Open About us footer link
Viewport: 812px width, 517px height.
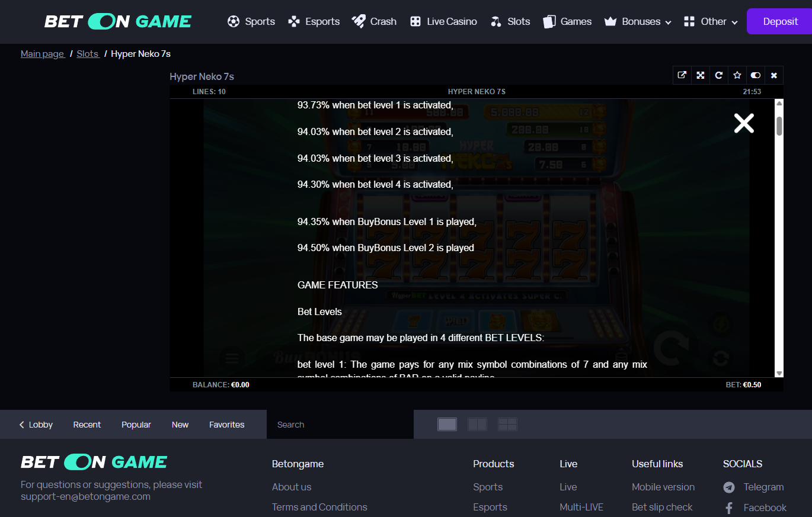pyautogui.click(x=292, y=487)
